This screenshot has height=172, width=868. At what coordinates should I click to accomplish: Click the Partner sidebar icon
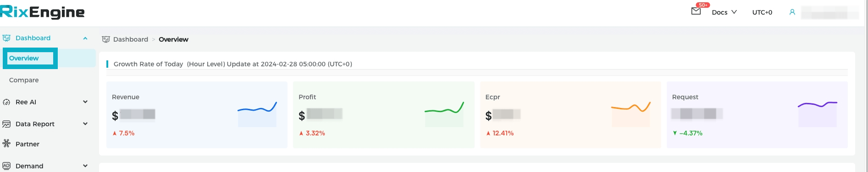(6, 144)
